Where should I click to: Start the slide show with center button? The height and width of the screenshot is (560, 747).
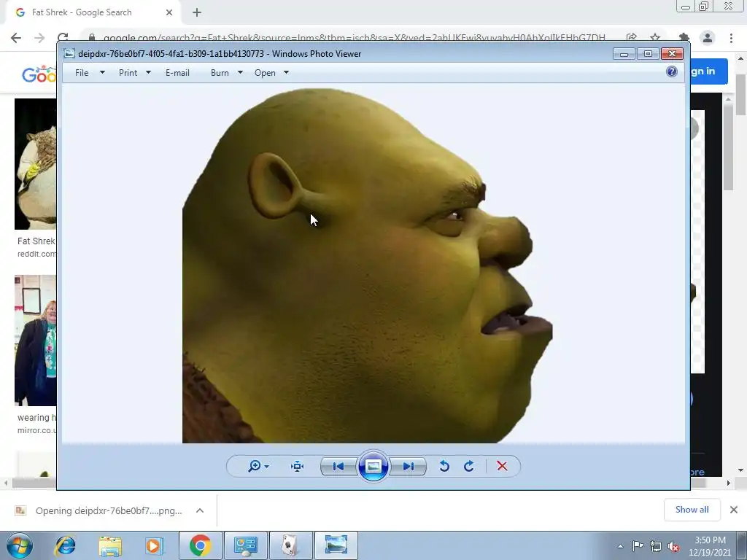click(373, 466)
